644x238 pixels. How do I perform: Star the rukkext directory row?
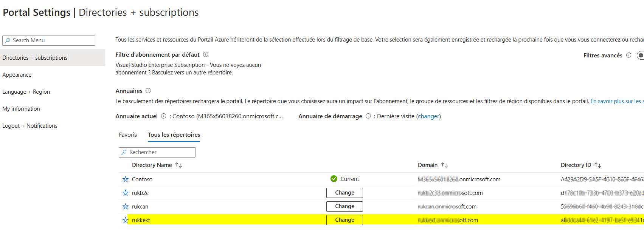pos(126,220)
